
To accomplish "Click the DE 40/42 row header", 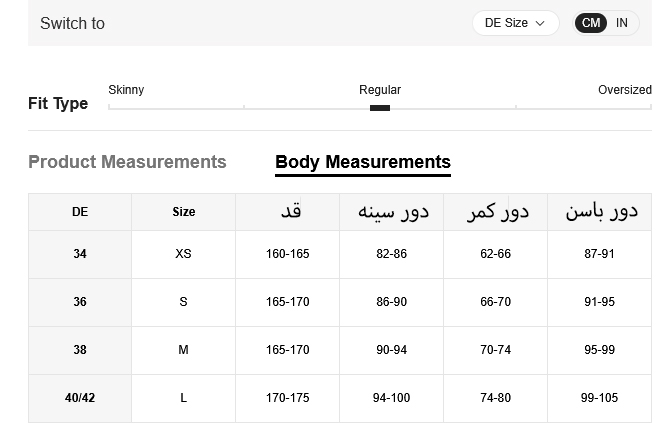I will pyautogui.click(x=80, y=398).
